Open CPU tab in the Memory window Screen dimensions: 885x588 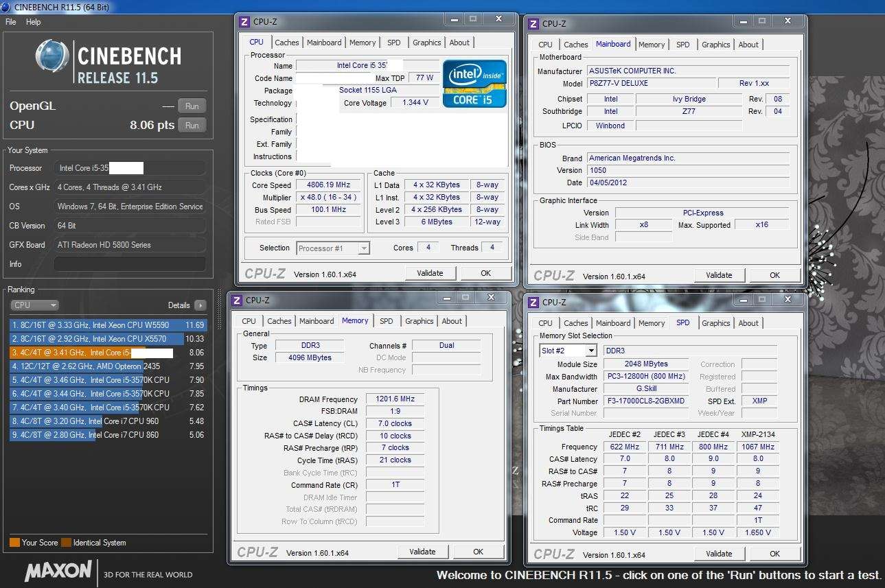pos(249,321)
